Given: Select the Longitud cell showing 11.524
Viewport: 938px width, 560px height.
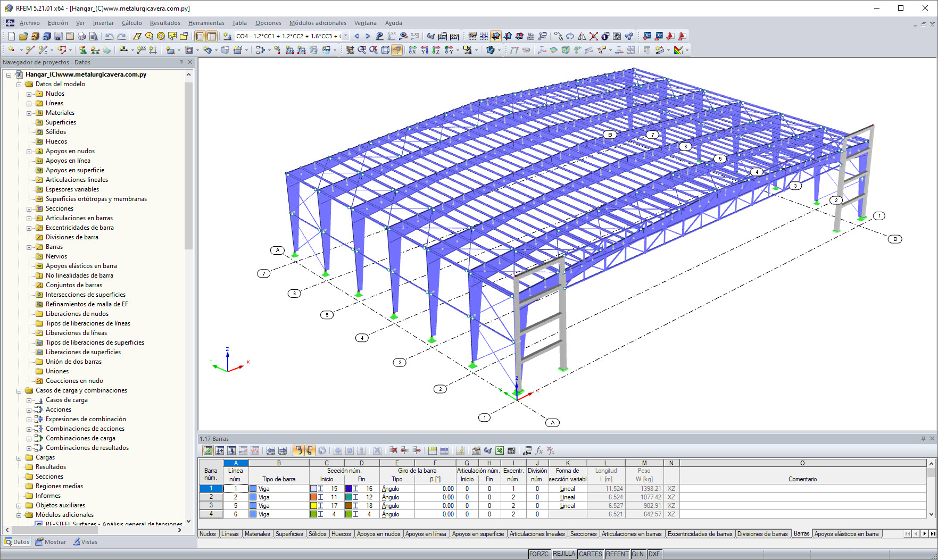Looking at the screenshot, I should [x=606, y=489].
